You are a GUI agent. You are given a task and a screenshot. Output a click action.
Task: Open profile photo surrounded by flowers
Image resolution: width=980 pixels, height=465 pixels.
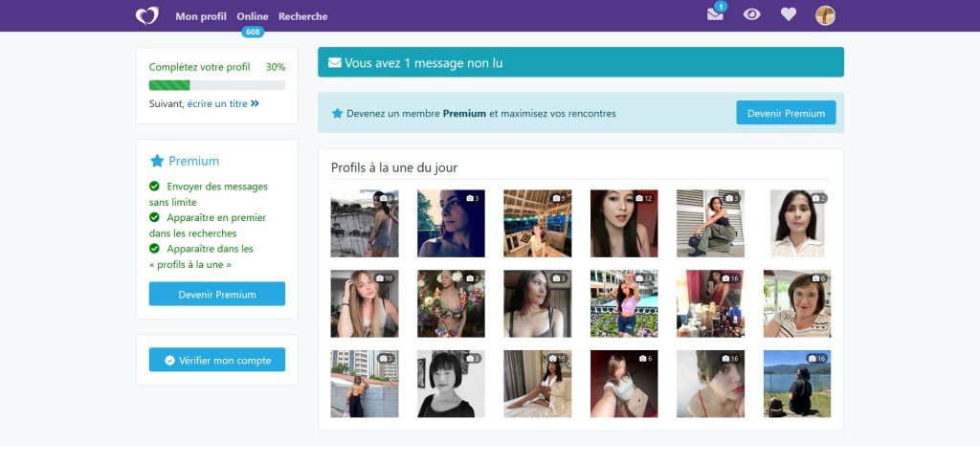coord(451,303)
